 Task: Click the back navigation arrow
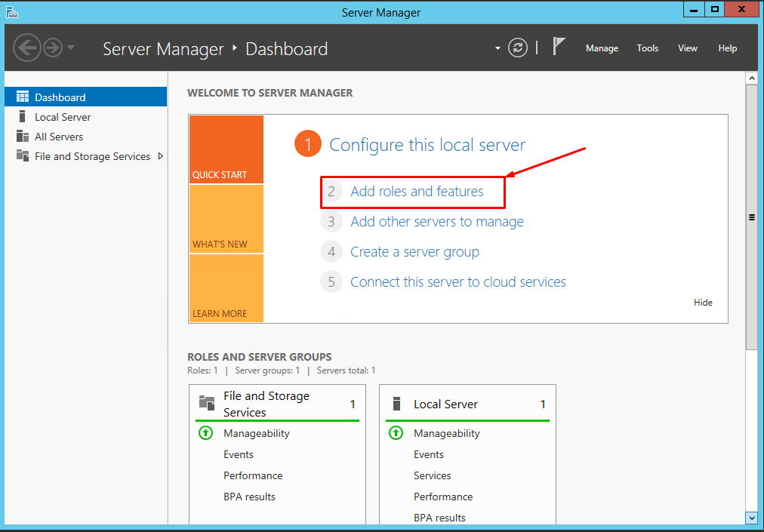(26, 48)
